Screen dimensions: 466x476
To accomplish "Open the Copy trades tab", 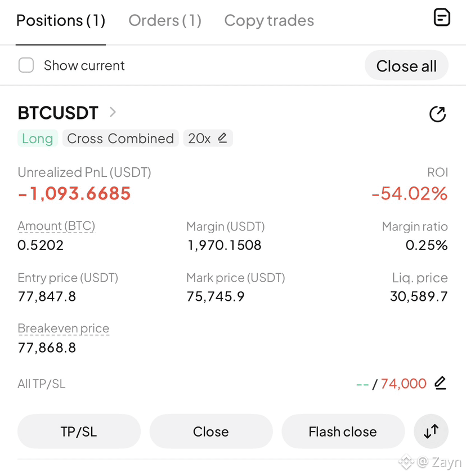I will [269, 21].
